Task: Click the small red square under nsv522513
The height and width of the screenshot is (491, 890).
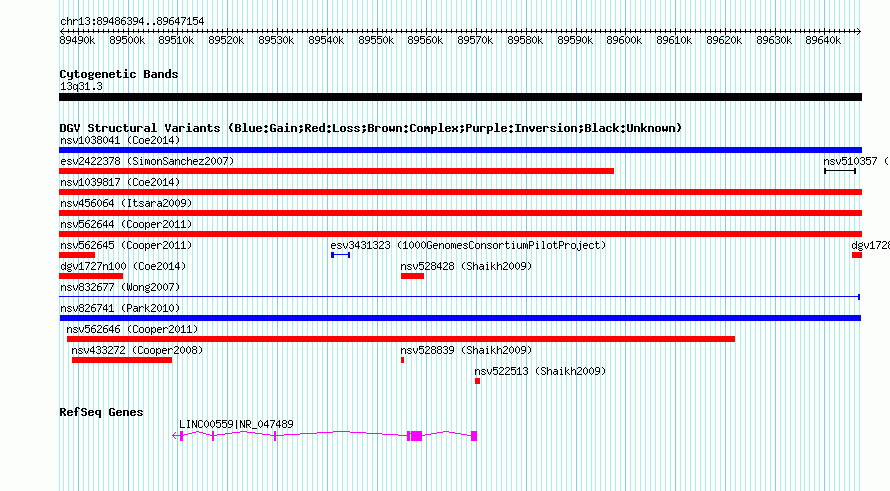Action: click(x=477, y=381)
